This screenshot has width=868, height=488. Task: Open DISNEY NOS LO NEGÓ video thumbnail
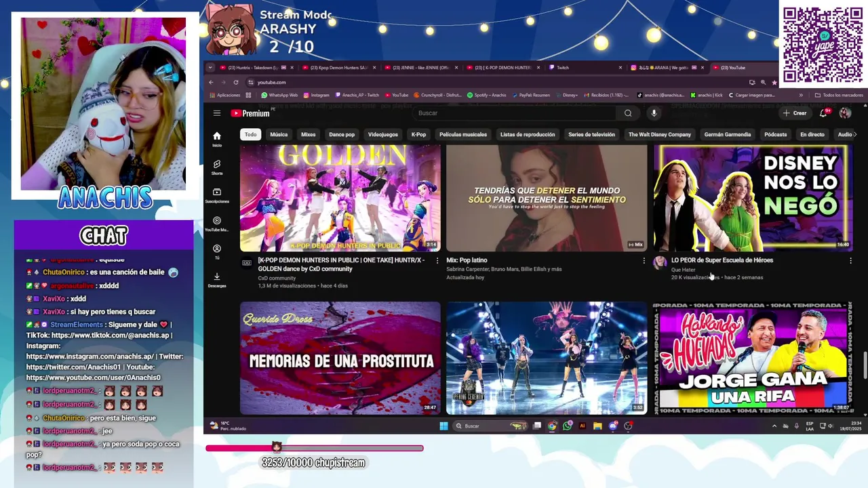pos(753,197)
